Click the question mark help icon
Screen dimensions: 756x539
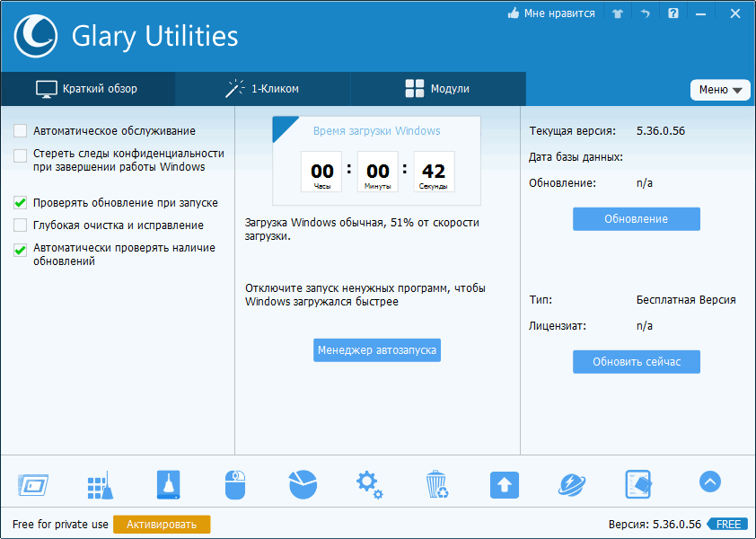click(x=672, y=13)
